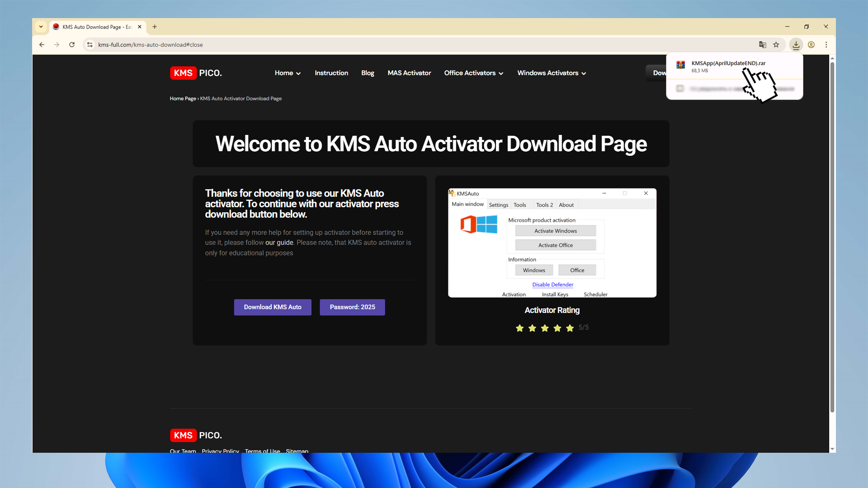Image resolution: width=868 pixels, height=488 pixels.
Task: Open the Chrome downloads icon
Action: (x=796, y=45)
